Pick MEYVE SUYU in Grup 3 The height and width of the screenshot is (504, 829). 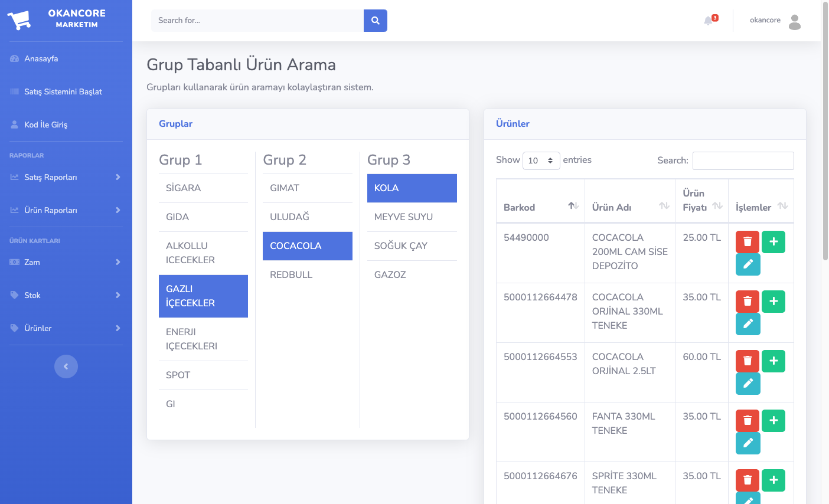(412, 217)
